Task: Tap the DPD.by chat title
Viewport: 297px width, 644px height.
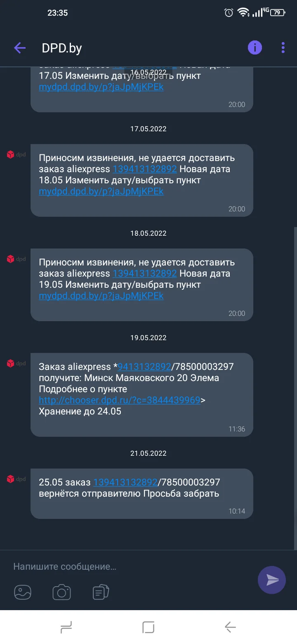Action: [x=62, y=48]
